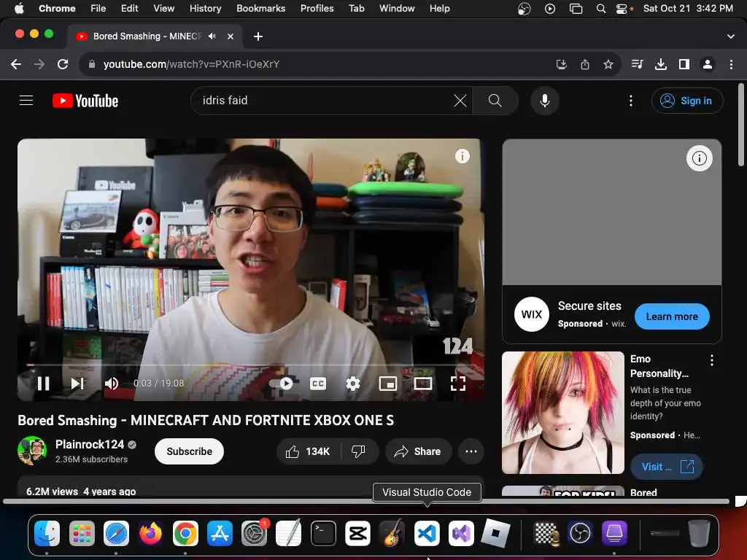Viewport: 747px width, 560px height.
Task: Open the Wix ad info icon
Action: point(699,158)
